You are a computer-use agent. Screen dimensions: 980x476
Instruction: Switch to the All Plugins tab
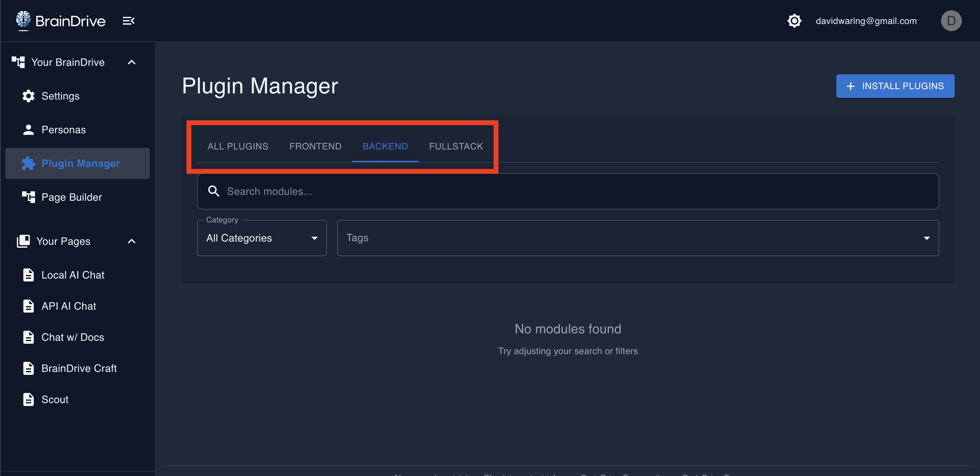point(237,147)
